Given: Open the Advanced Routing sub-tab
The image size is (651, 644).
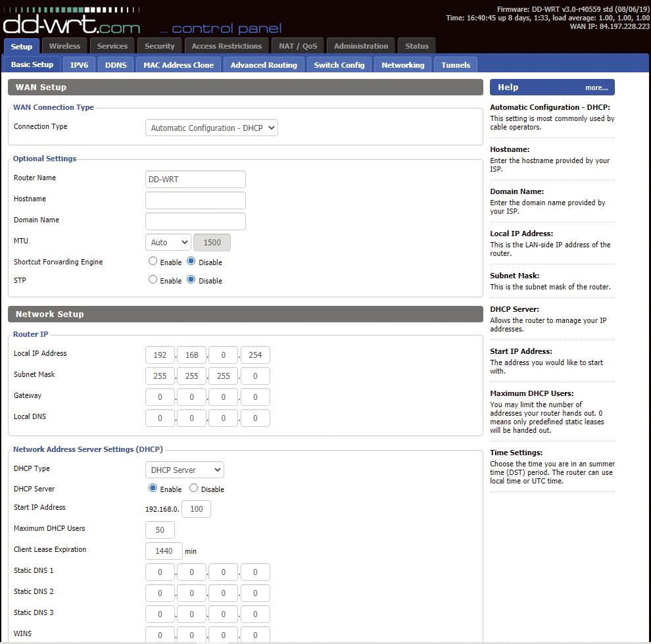Looking at the screenshot, I should (x=264, y=64).
